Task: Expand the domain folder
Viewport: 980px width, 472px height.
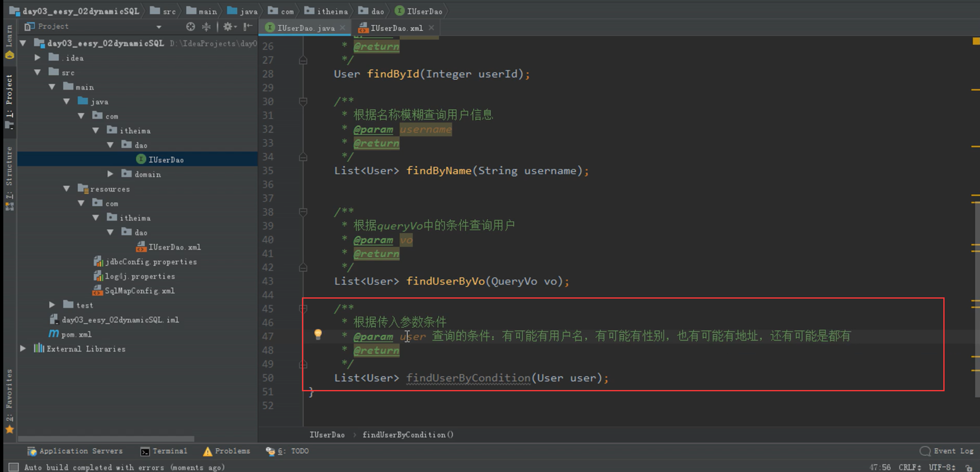Action: 110,174
